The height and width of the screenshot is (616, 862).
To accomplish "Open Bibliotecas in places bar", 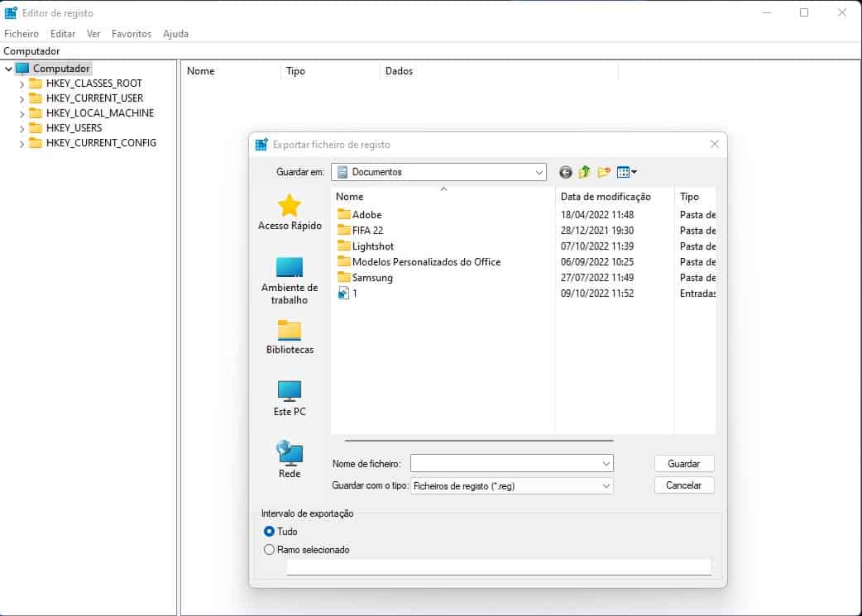I will 290,337.
